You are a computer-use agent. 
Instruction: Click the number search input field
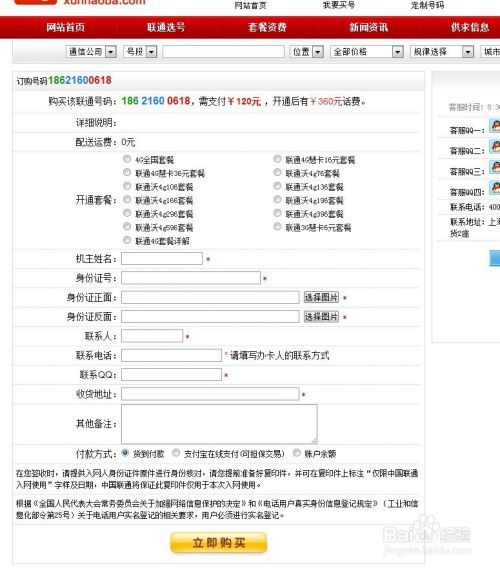point(224,52)
